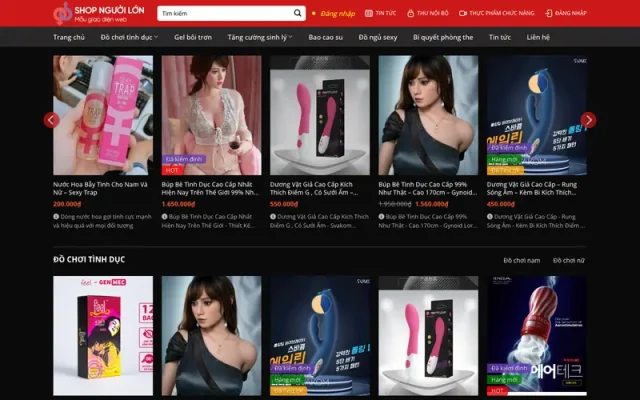Click the search magnifier icon

point(298,13)
